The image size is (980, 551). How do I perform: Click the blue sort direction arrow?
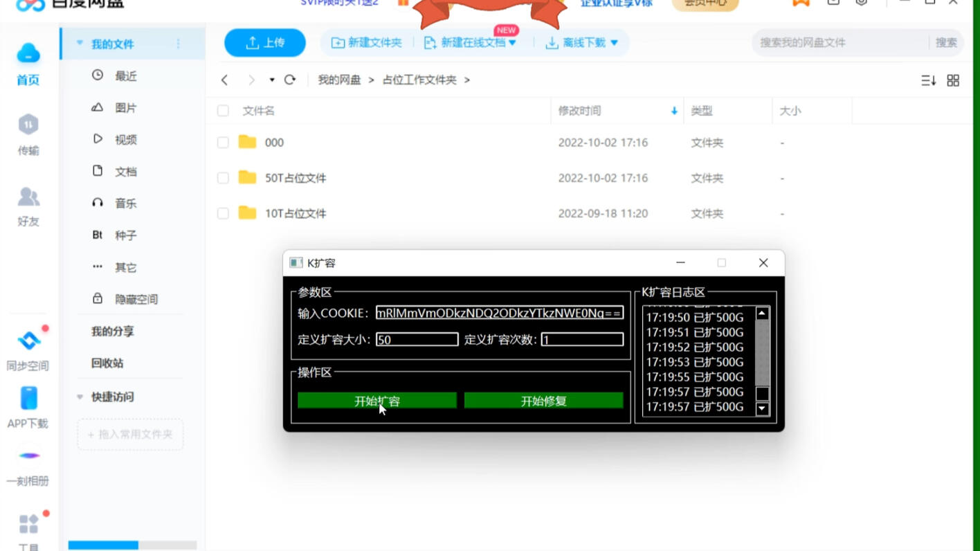[x=674, y=111]
